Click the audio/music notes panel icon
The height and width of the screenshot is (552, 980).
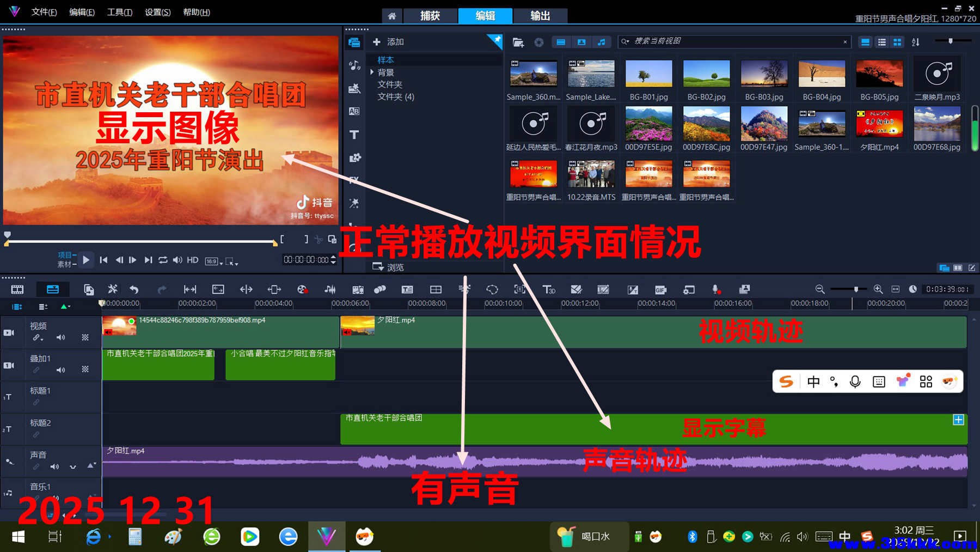354,66
